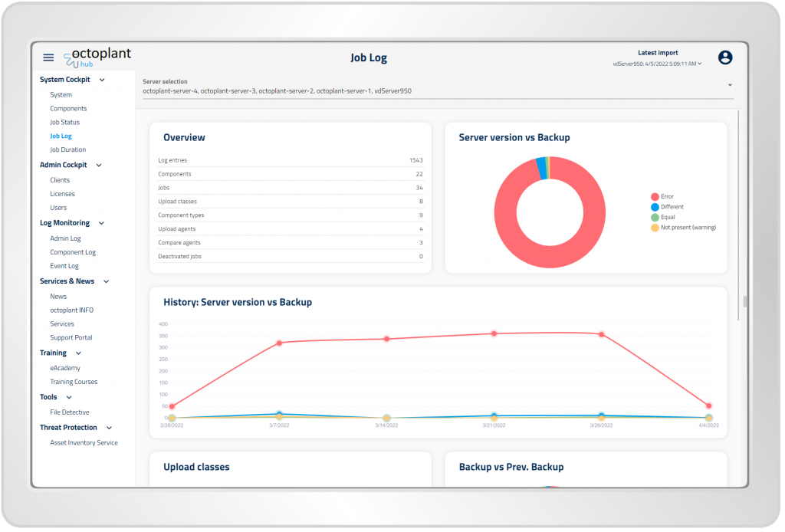The width and height of the screenshot is (785, 532).
Task: Open the Latest import date dropdown
Action: coord(658,64)
